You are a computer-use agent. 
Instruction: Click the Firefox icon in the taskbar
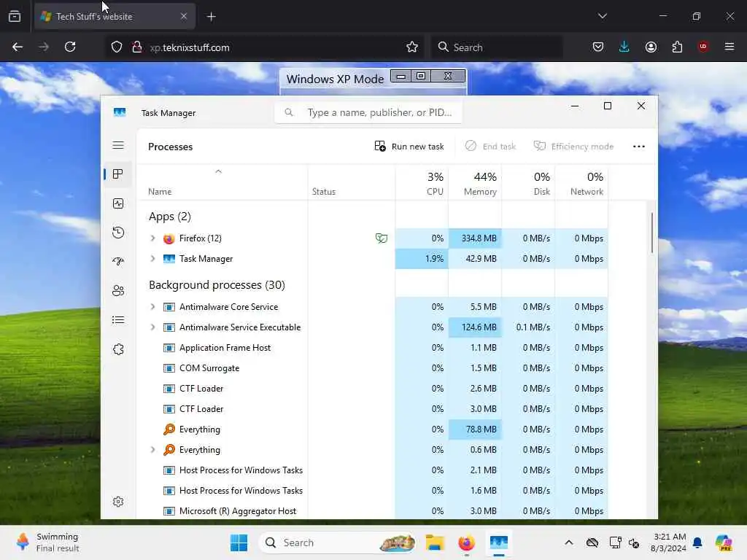click(x=466, y=542)
